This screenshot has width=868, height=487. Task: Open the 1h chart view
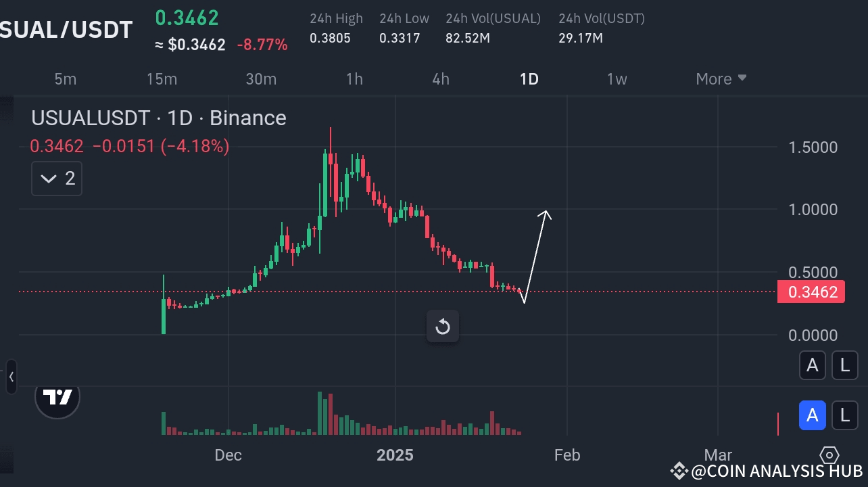tap(354, 78)
